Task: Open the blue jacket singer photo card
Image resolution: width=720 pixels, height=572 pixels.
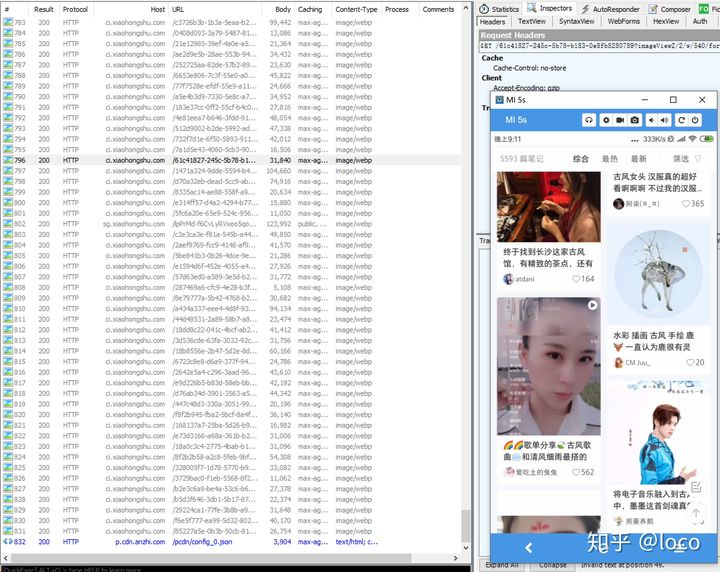Action: [x=658, y=432]
